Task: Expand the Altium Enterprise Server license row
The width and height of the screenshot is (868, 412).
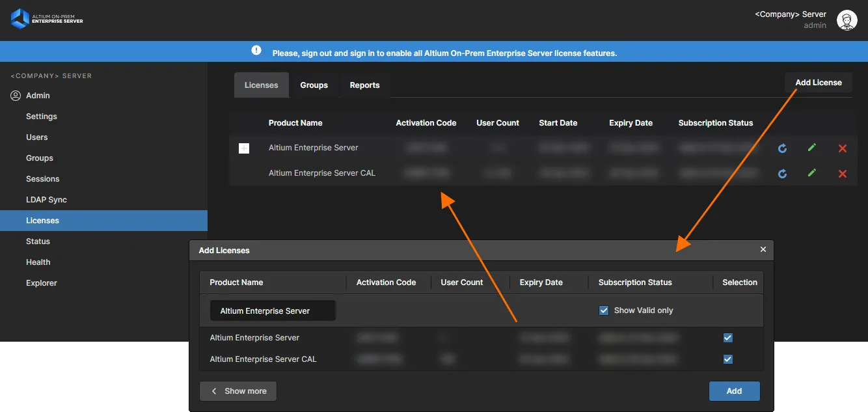Action: click(244, 148)
